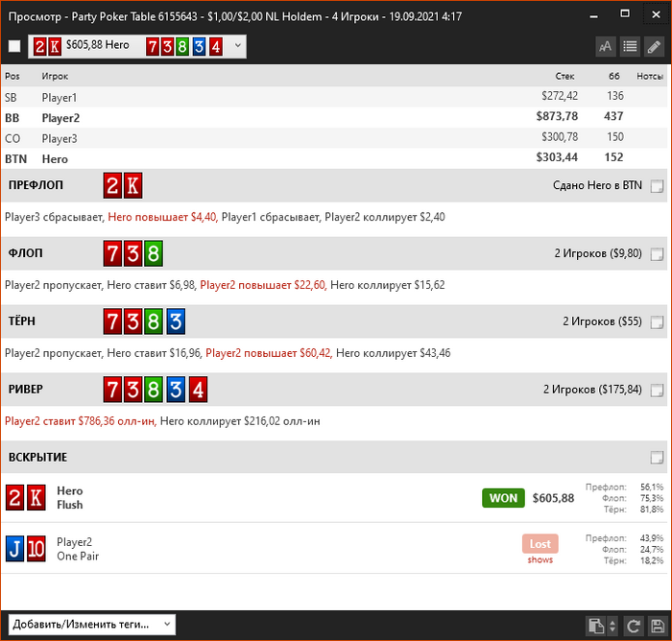672x641 pixels.
Task: Toggle the copy format stepper arrows
Action: coord(612,626)
